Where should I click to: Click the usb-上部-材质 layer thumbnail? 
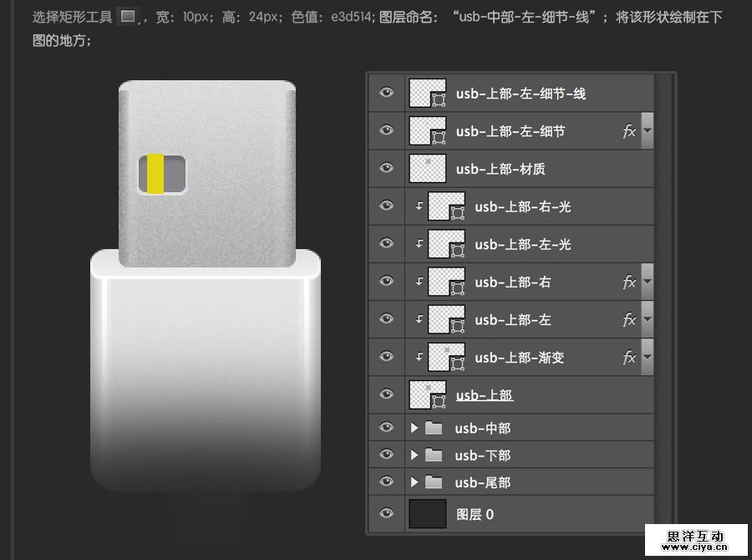427,167
